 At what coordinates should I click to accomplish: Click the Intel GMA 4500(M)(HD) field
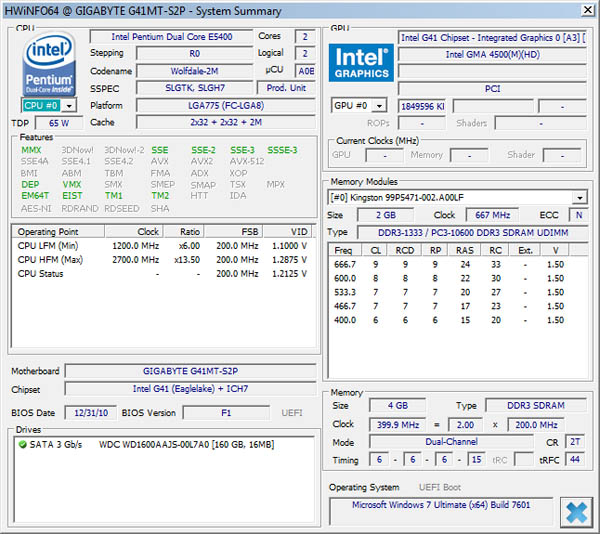[492, 55]
